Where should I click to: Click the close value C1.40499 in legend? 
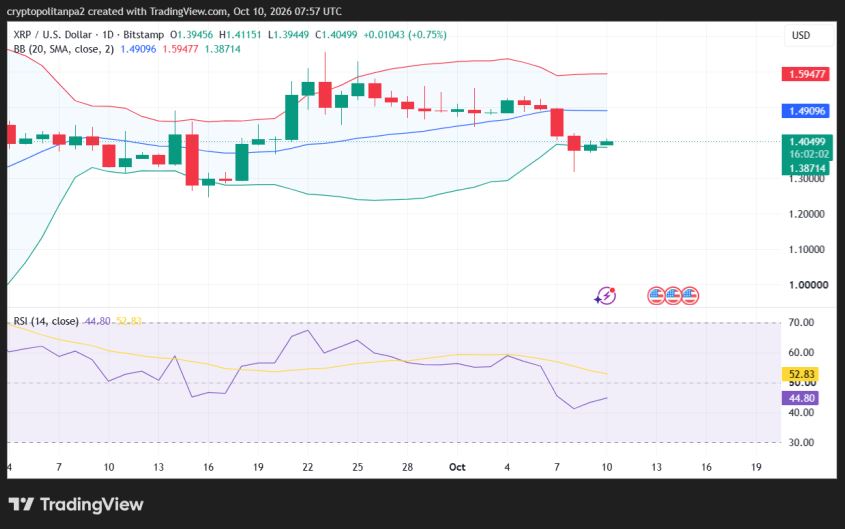coord(336,34)
